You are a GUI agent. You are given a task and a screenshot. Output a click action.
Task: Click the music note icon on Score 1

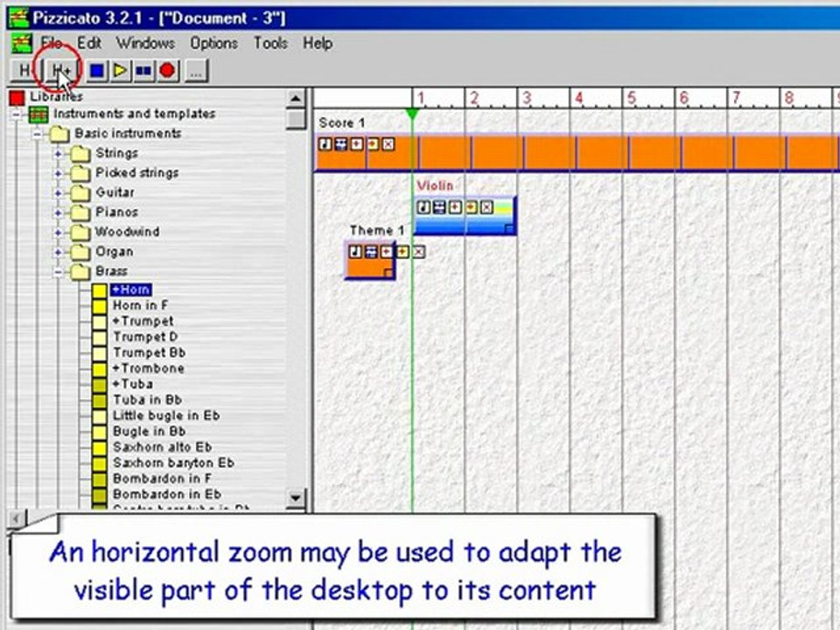[x=325, y=144]
